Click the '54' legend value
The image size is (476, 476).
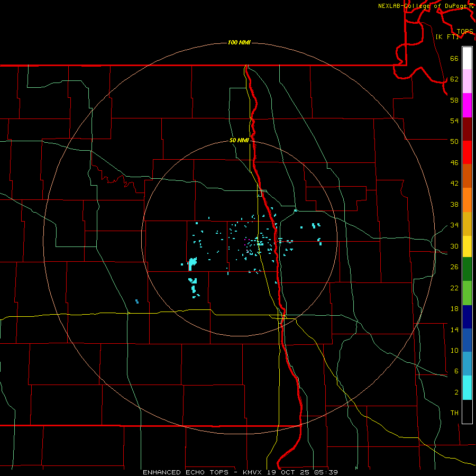coord(454,121)
